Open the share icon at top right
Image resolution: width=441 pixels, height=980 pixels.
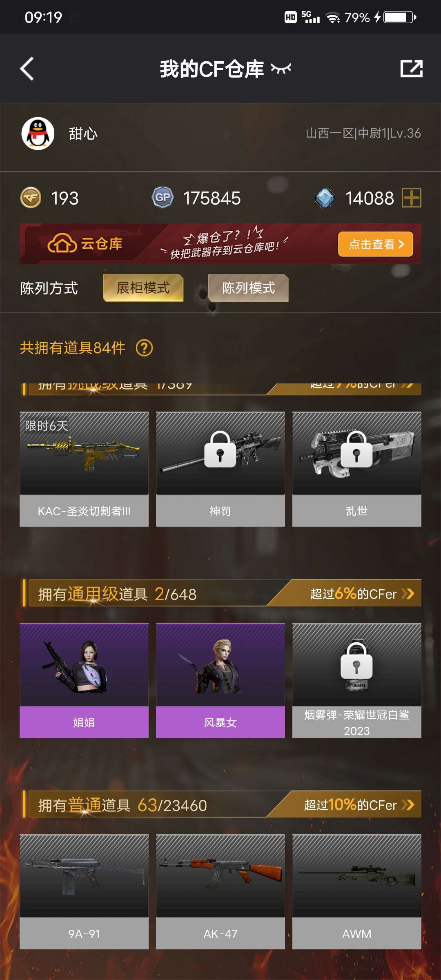411,69
